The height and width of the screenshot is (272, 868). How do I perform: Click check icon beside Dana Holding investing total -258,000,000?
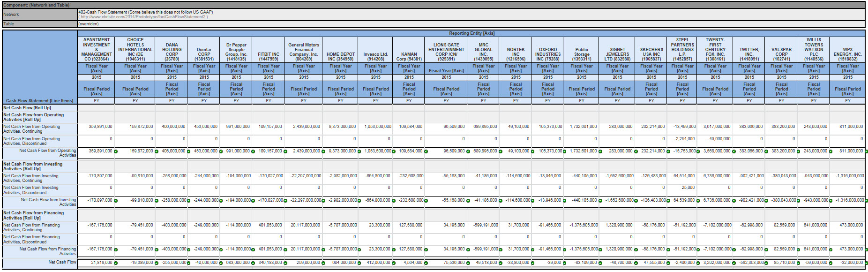189,201
